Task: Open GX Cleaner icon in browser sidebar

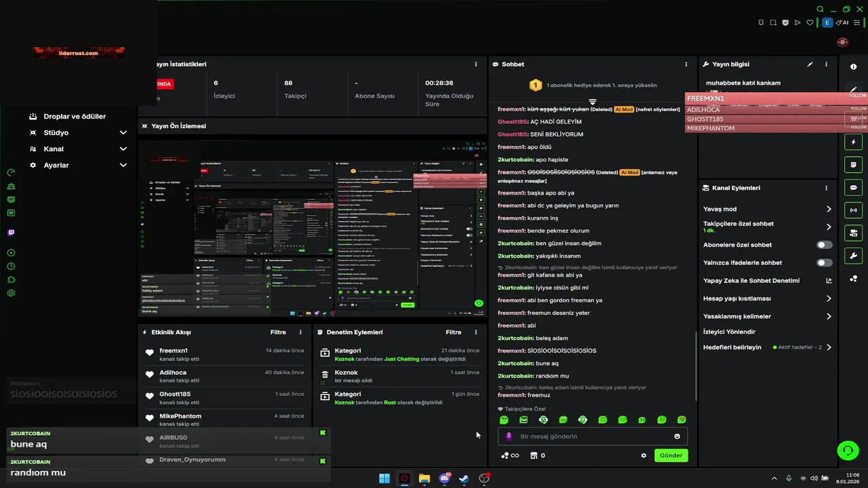Action: coord(11,186)
